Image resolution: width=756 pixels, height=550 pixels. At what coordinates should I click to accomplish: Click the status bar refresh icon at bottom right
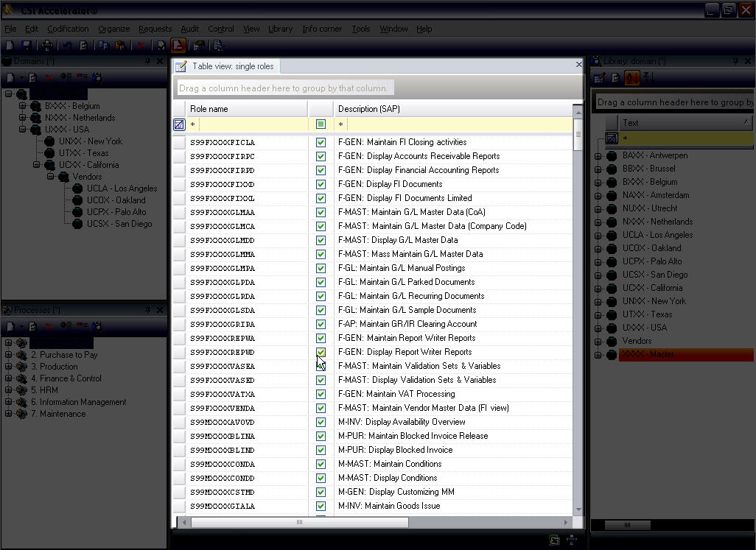[554, 540]
